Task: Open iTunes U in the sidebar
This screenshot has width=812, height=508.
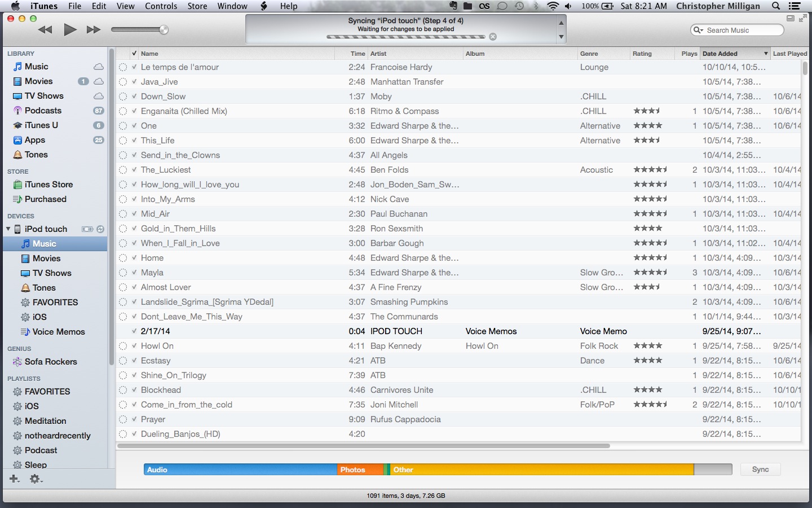Action: coord(41,125)
